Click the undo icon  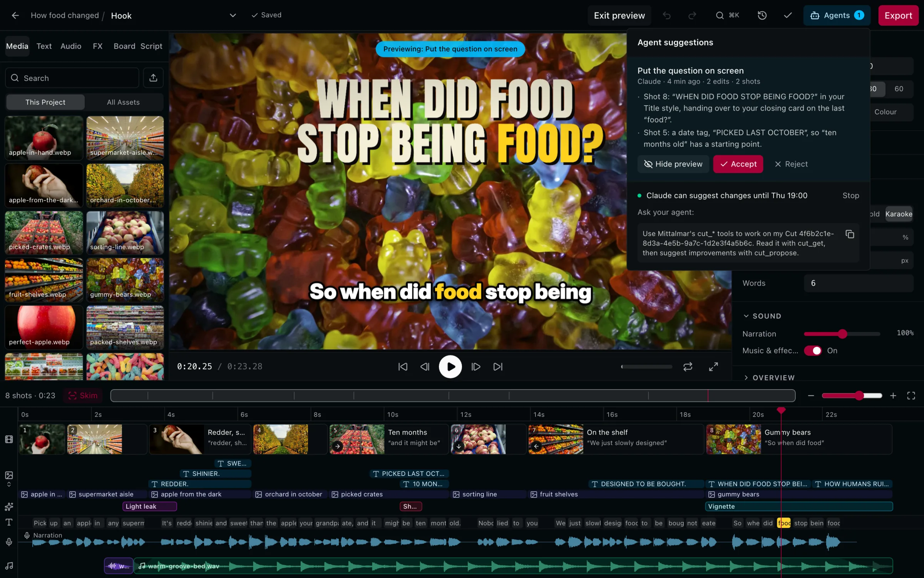pyautogui.click(x=667, y=15)
